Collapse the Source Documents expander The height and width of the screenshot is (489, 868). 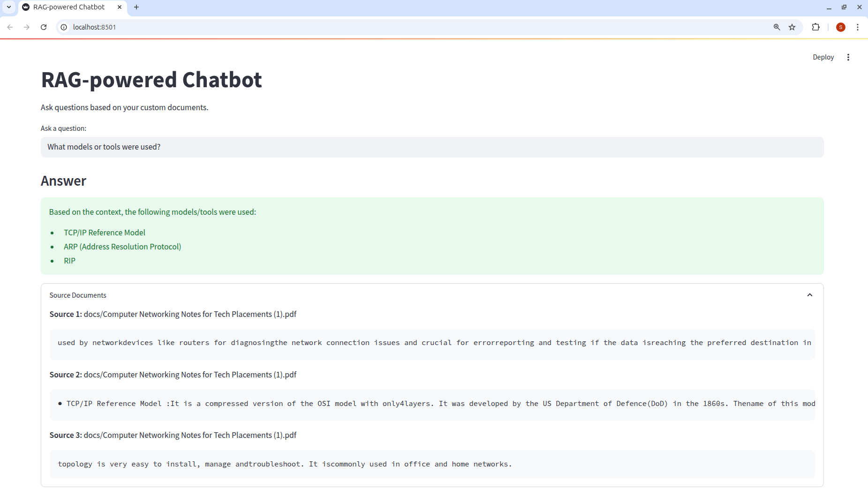809,295
